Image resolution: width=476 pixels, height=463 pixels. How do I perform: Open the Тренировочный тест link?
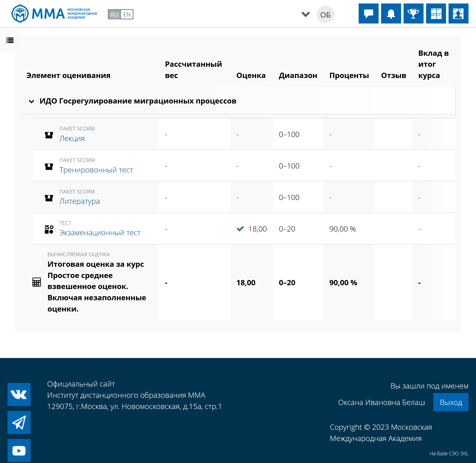pyautogui.click(x=96, y=170)
